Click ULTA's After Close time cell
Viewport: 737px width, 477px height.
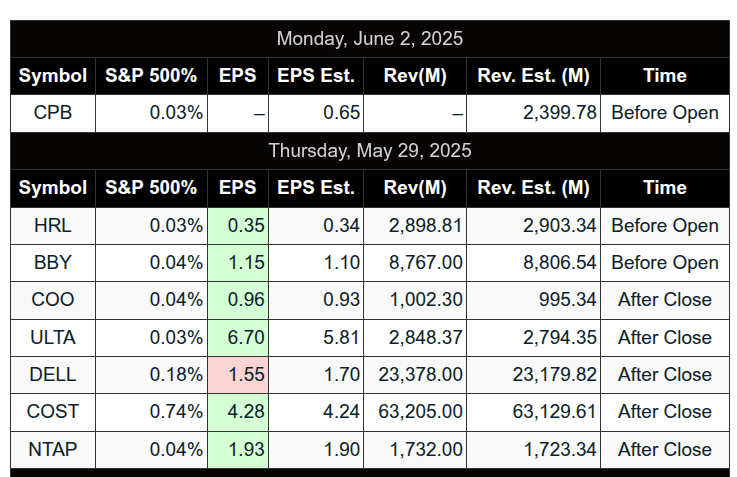click(x=665, y=338)
